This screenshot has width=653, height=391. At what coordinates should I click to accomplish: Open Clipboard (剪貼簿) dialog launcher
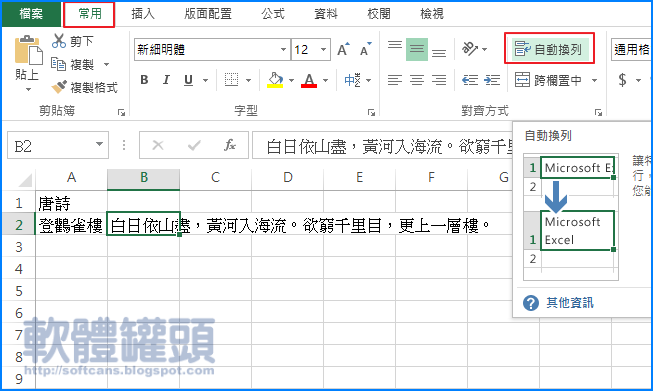(121, 112)
